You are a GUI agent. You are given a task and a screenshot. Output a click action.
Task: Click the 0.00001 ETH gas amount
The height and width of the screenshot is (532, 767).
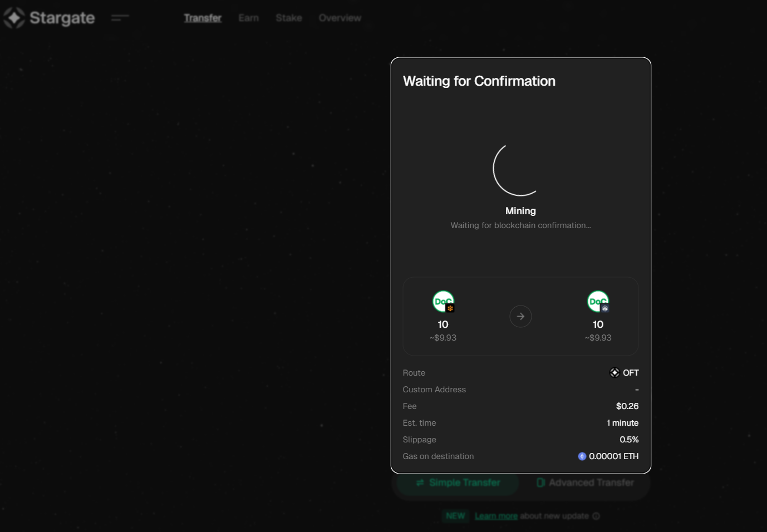coord(613,456)
